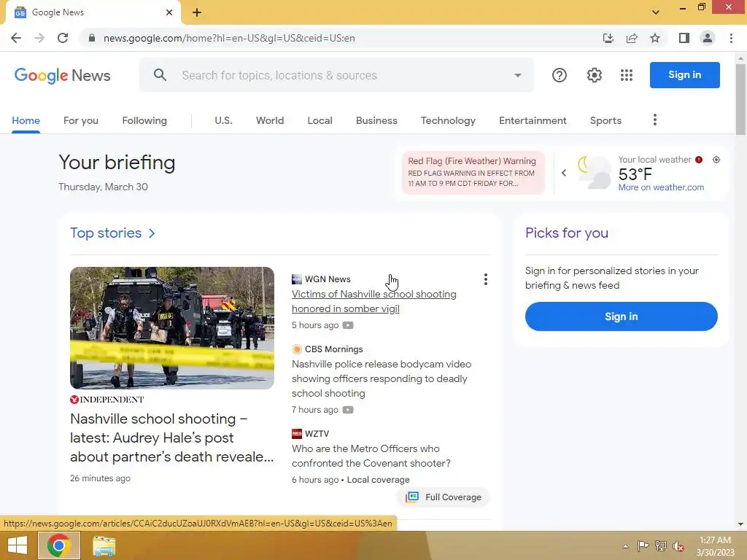The width and height of the screenshot is (747, 560).
Task: Click the muted volume tray icon
Action: 678,545
